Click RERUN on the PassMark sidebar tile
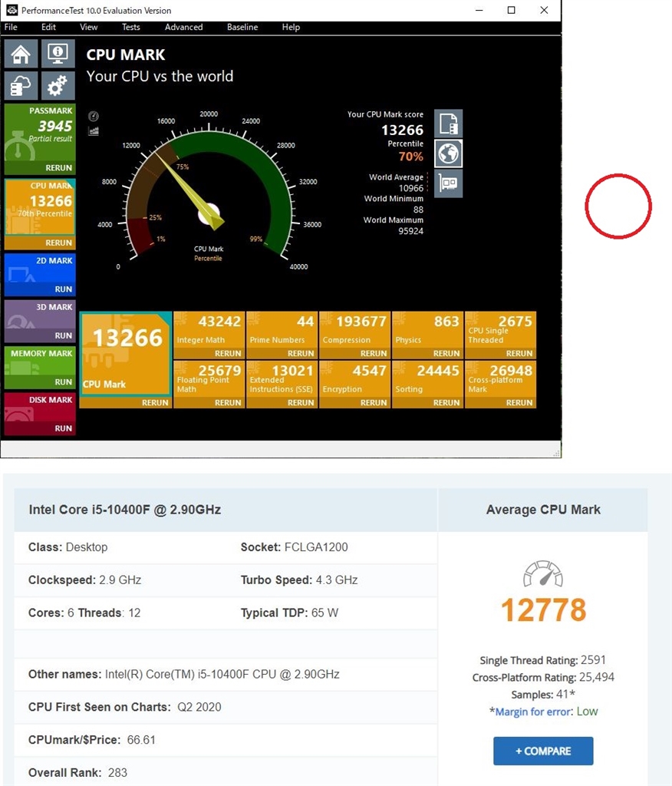Image resolution: width=672 pixels, height=786 pixels. (58, 168)
